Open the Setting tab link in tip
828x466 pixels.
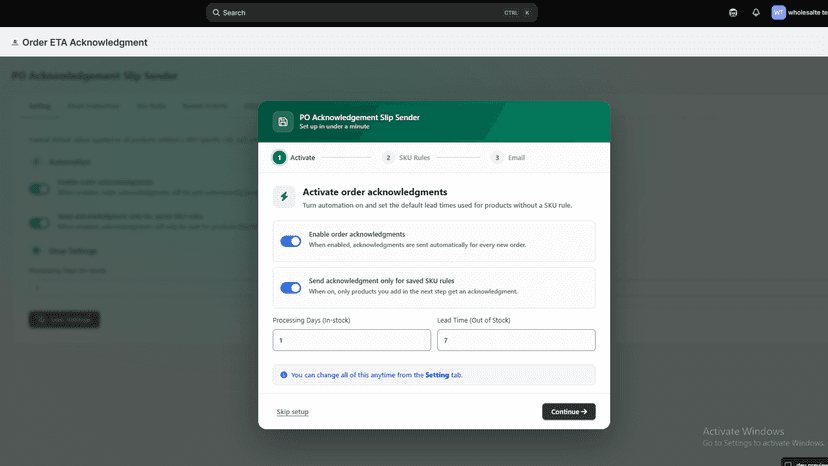click(437, 375)
